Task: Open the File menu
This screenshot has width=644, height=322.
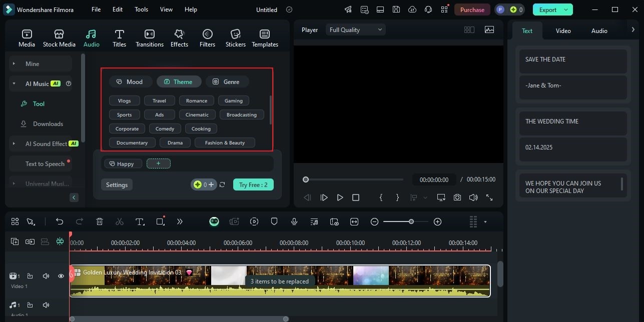Action: pos(96,9)
